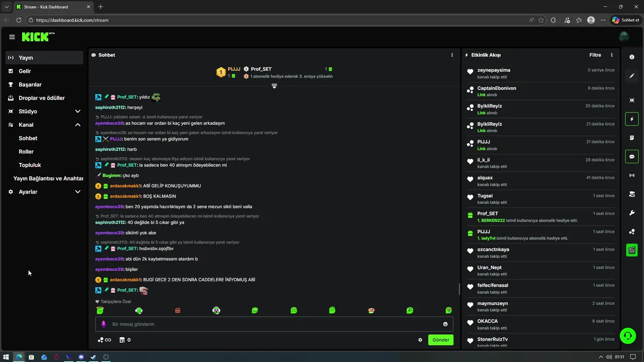Open Steam from the taskbar

tap(94, 357)
